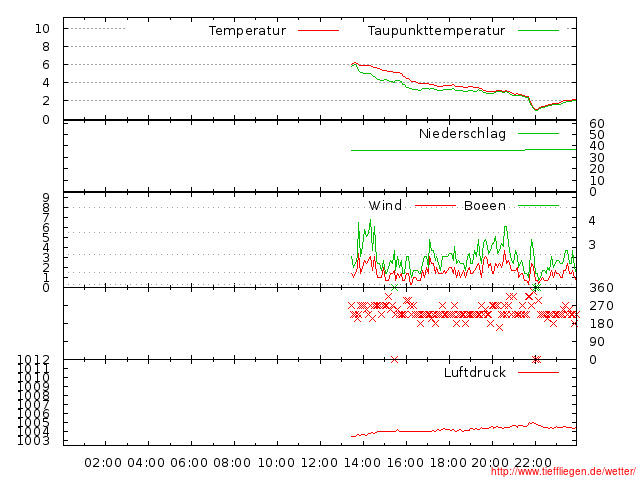
Task: Click the wind direction axis value 90
Action: (x=597, y=342)
